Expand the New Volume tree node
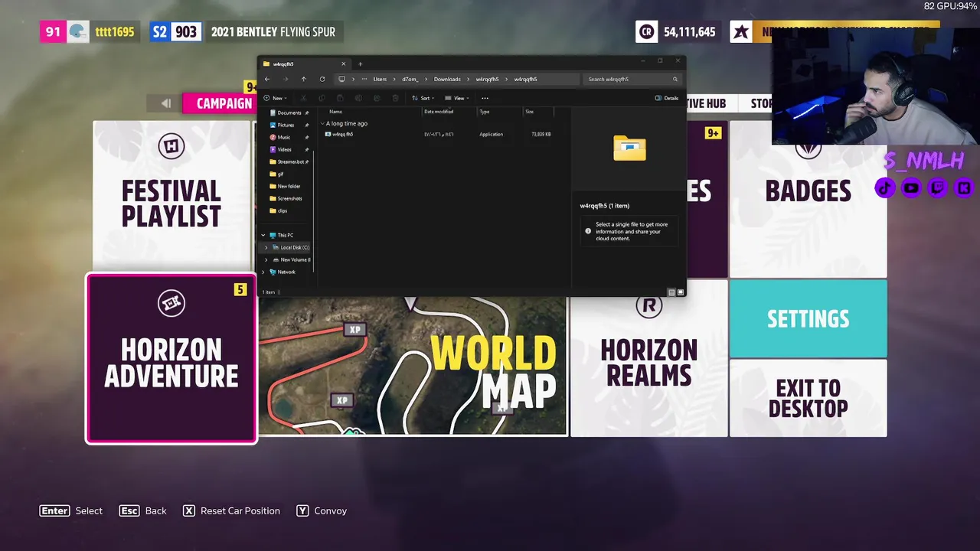The width and height of the screenshot is (980, 551). tap(266, 259)
